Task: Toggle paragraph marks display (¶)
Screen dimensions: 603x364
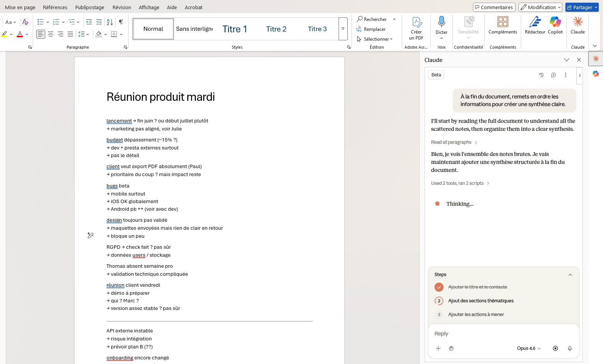Action: (x=121, y=22)
